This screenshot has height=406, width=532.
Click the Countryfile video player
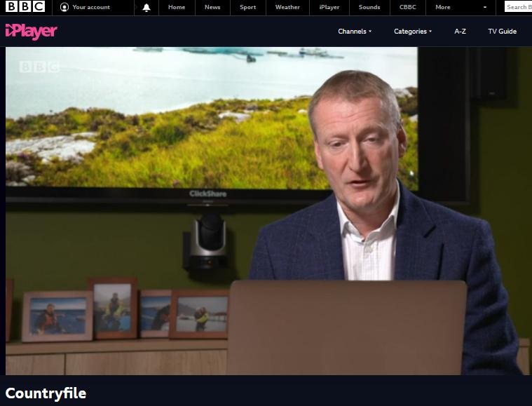(x=268, y=211)
